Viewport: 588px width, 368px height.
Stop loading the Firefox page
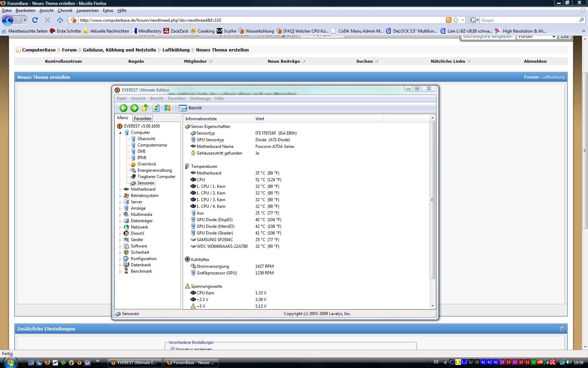tap(48, 20)
